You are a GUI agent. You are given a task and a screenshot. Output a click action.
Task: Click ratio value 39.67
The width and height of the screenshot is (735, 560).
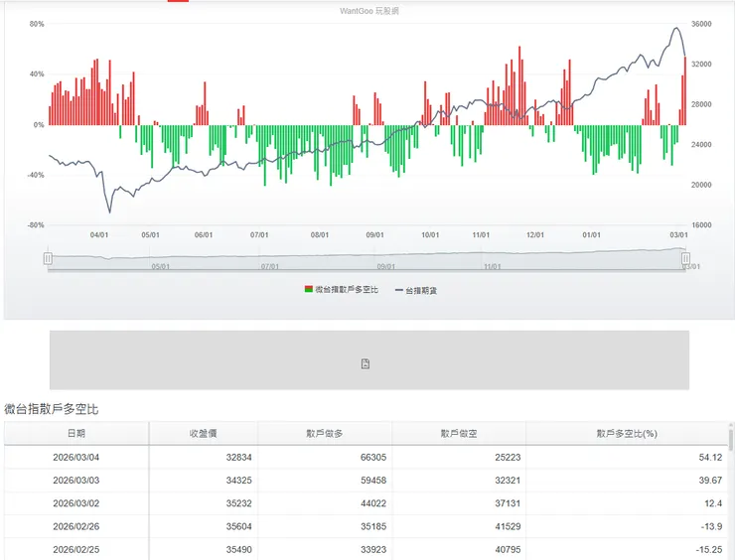710,481
